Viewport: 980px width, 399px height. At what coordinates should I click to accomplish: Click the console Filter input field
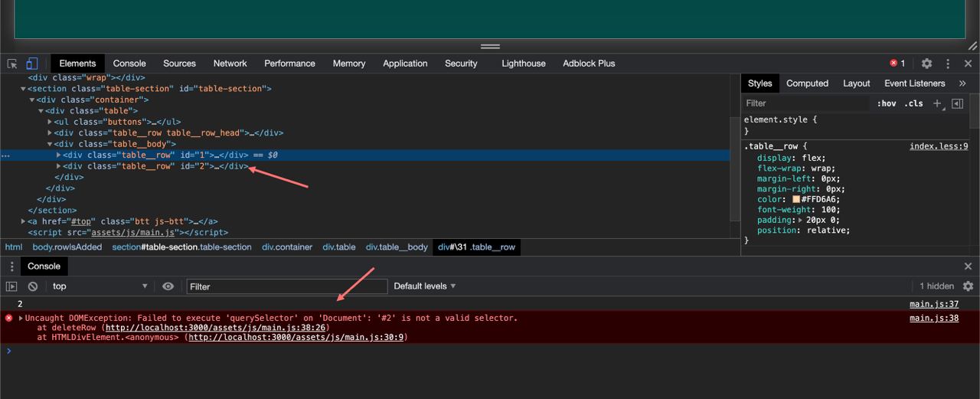click(x=287, y=286)
